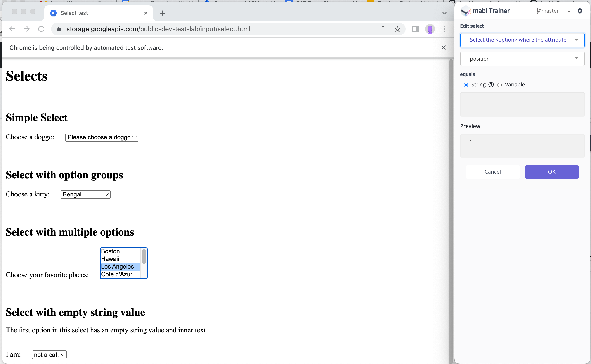Image resolution: width=591 pixels, height=364 pixels.
Task: Select Hawaii in the places list
Action: (x=110, y=259)
